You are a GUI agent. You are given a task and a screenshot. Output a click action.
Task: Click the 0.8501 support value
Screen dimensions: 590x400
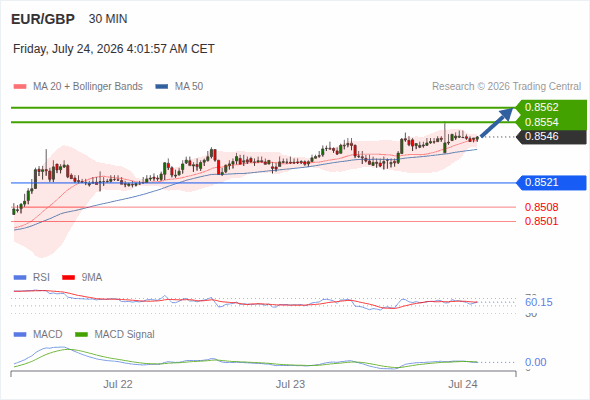(541, 221)
